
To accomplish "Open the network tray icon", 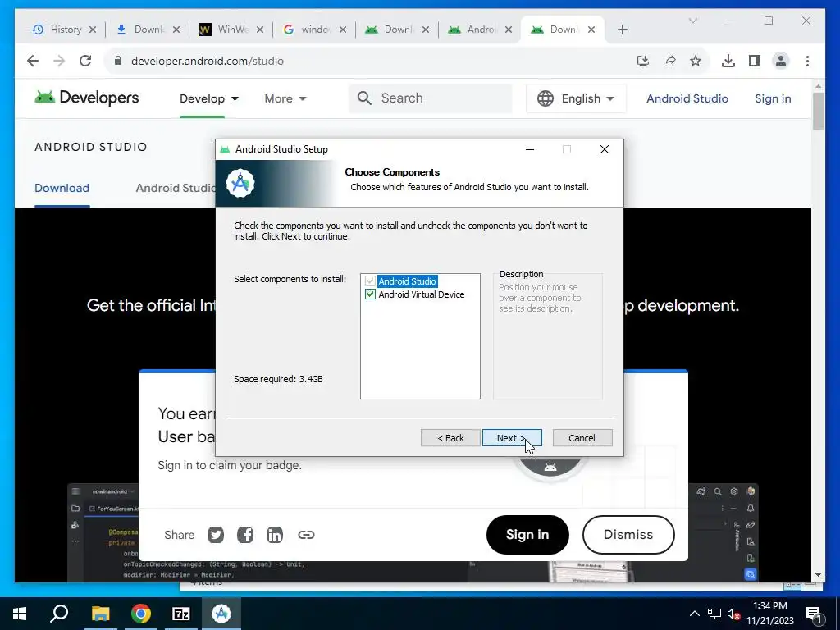I will [x=714, y=614].
